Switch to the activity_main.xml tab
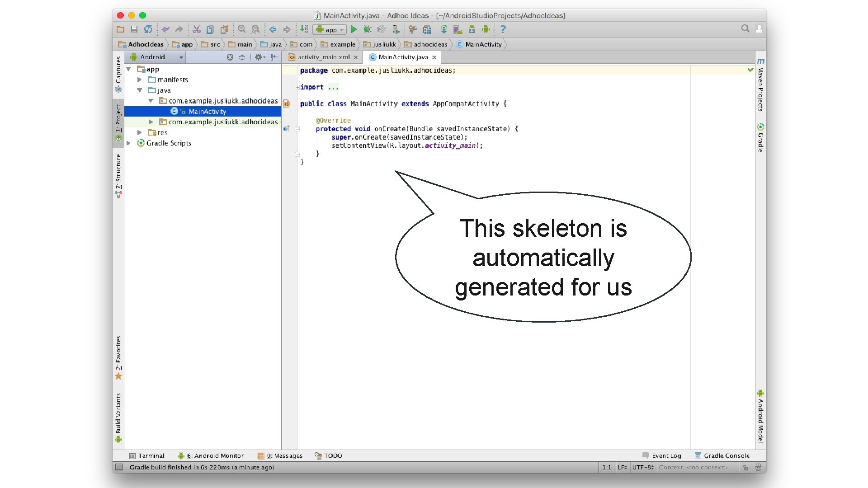This screenshot has height=488, width=868. pos(323,57)
